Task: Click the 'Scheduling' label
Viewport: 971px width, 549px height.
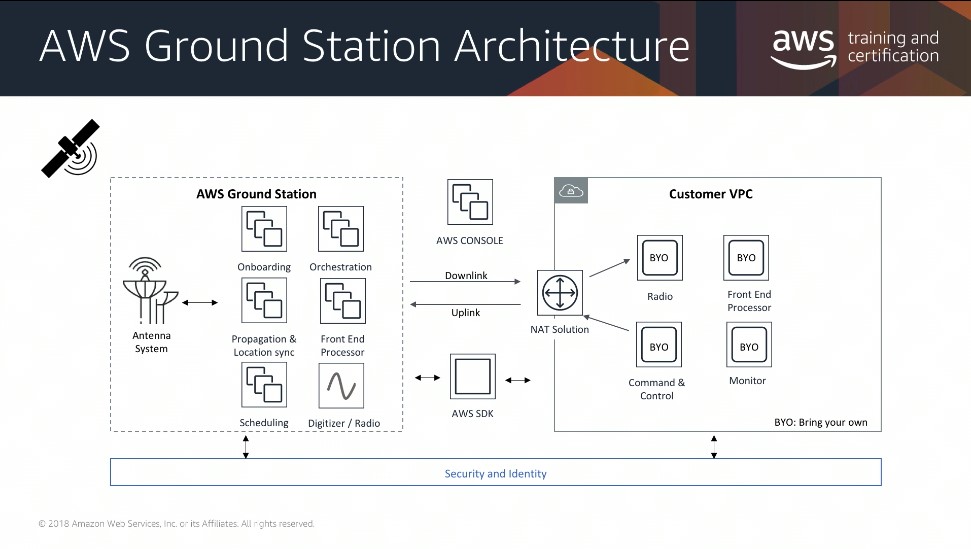Action: pyautogui.click(x=264, y=423)
